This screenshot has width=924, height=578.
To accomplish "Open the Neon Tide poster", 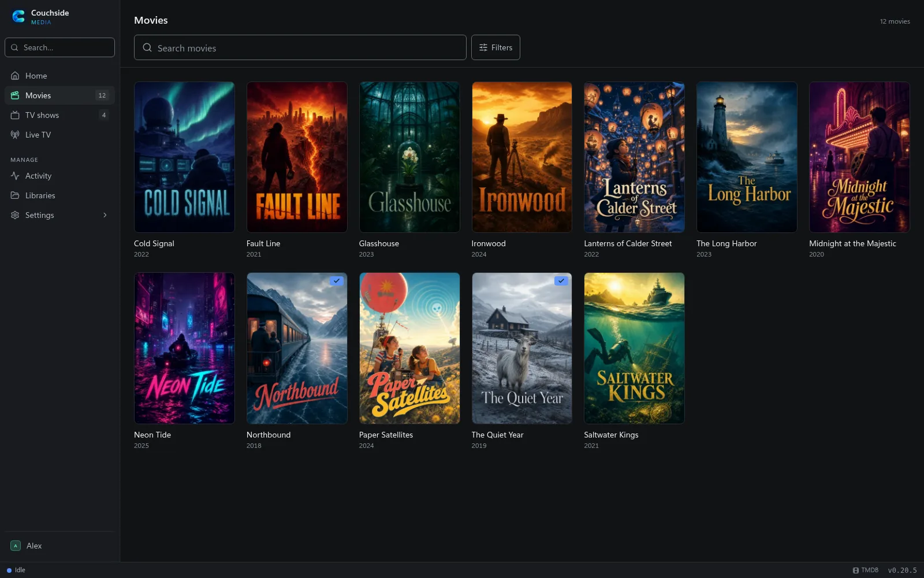I will pos(184,349).
